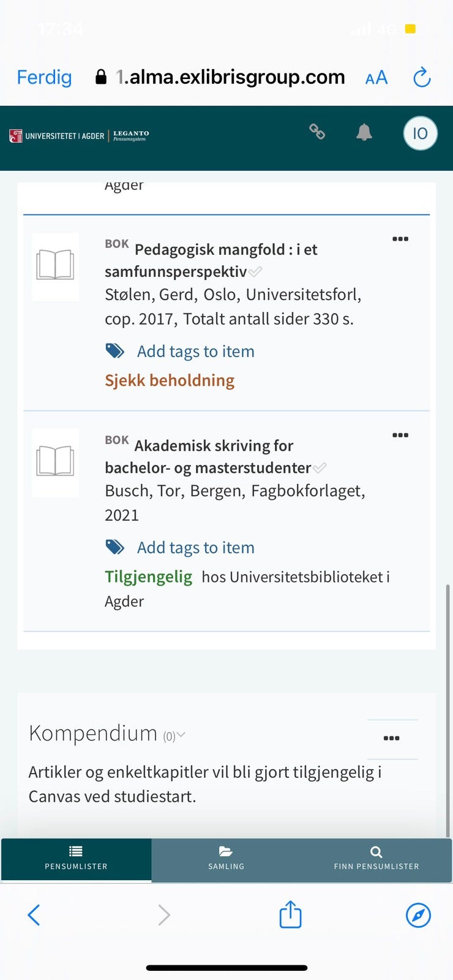Image resolution: width=453 pixels, height=980 pixels.
Task: Open the notifications bell
Action: [364, 132]
